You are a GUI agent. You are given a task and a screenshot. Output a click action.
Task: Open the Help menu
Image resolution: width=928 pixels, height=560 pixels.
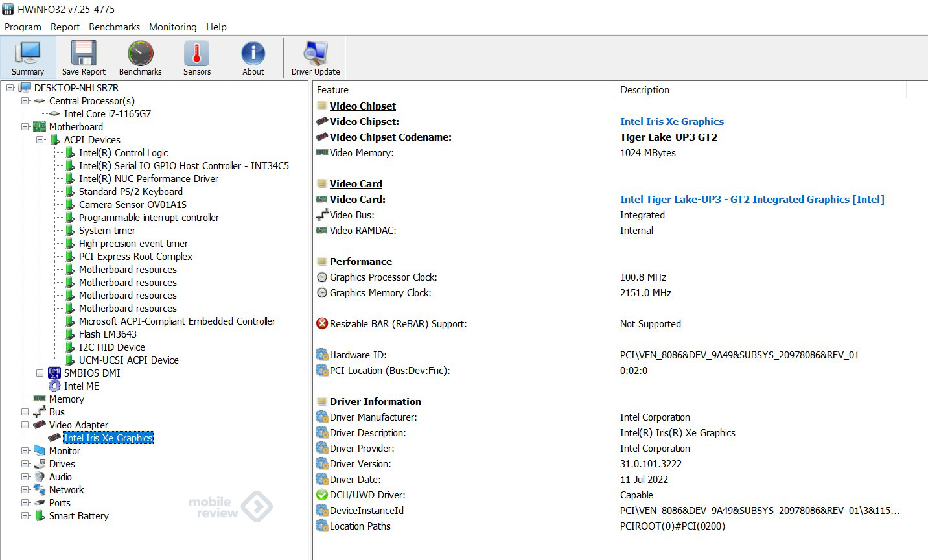pos(216,27)
